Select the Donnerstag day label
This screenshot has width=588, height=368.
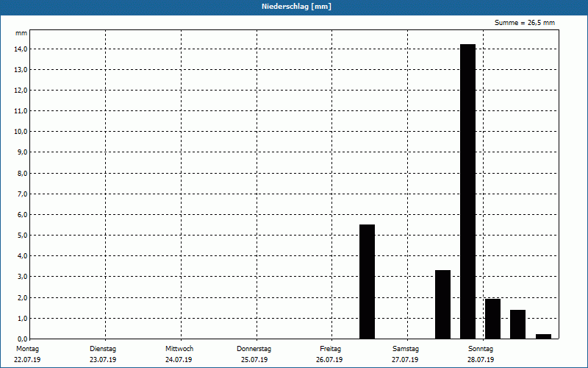point(254,349)
